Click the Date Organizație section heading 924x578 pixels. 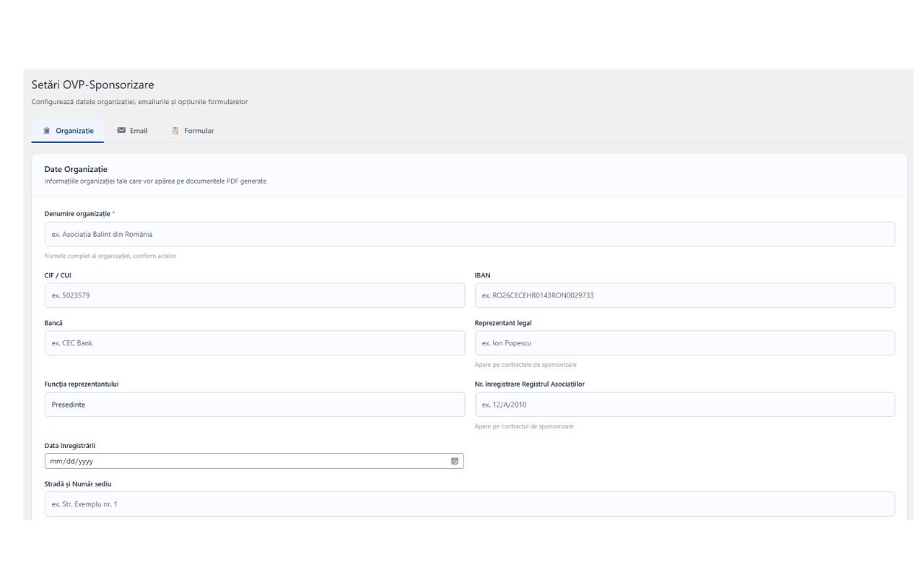pos(76,170)
